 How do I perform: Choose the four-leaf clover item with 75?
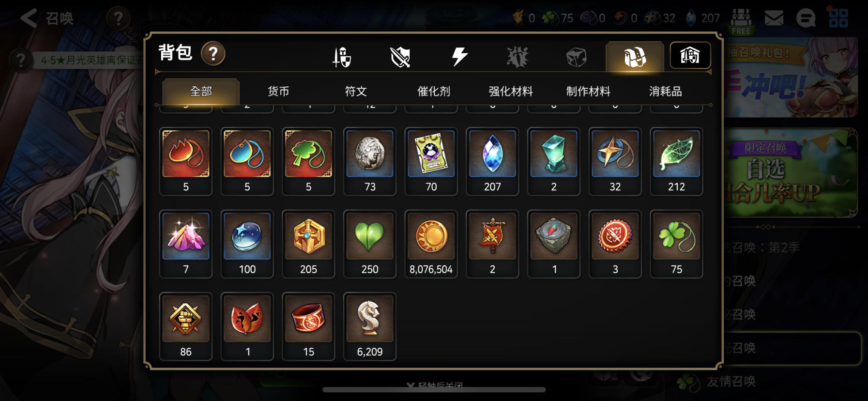676,244
